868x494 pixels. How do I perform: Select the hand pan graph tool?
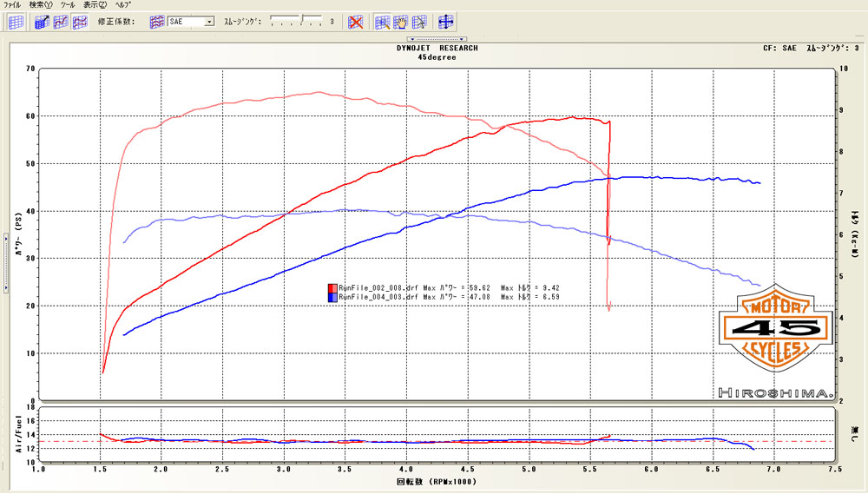(400, 22)
